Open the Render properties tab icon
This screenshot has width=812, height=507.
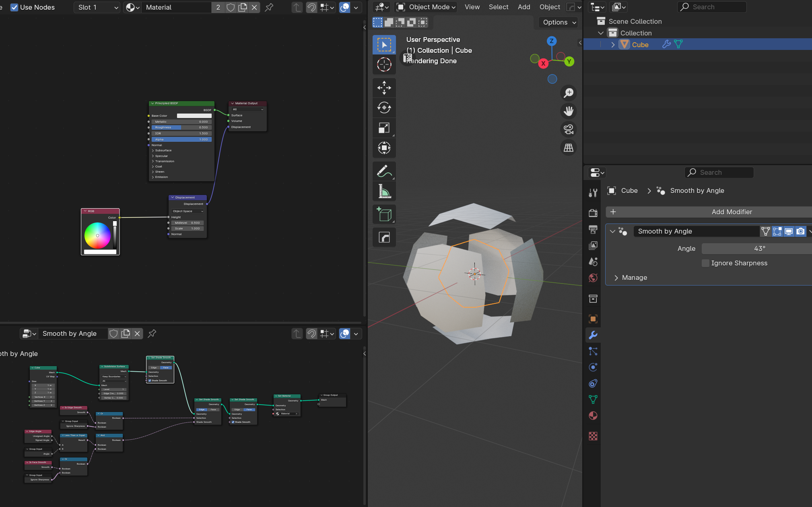[x=593, y=213]
